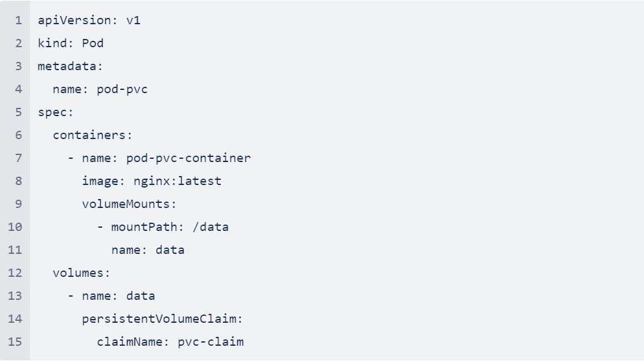The image size is (644, 363).
Task: Click line number 1 in gutter
Action: 18,20
